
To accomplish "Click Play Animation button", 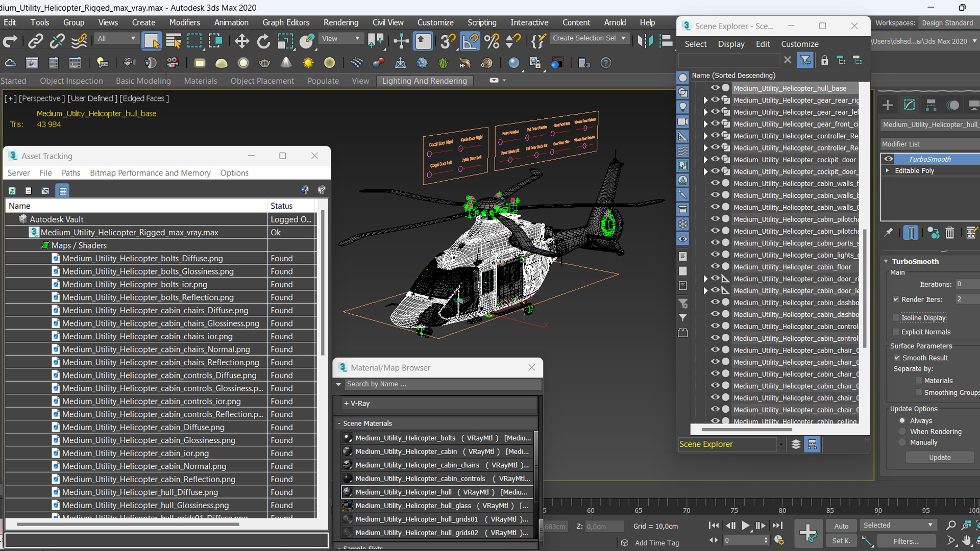I will 745,525.
